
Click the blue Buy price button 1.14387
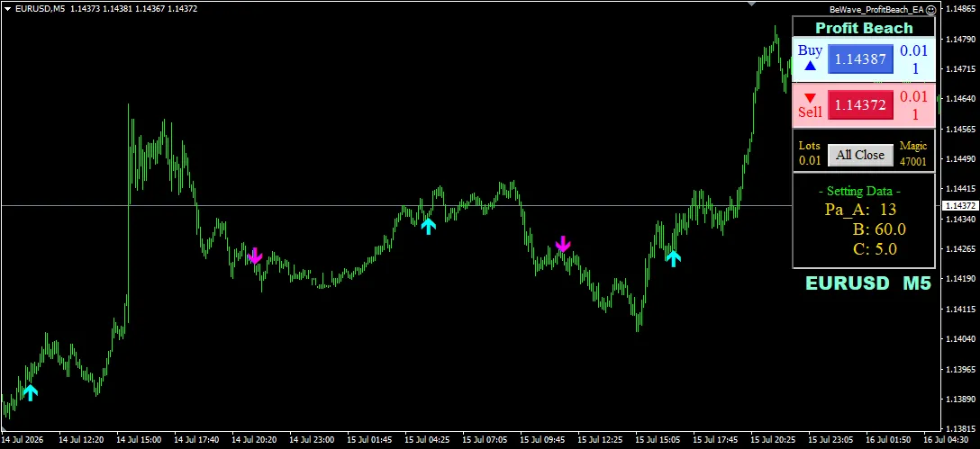coord(860,59)
